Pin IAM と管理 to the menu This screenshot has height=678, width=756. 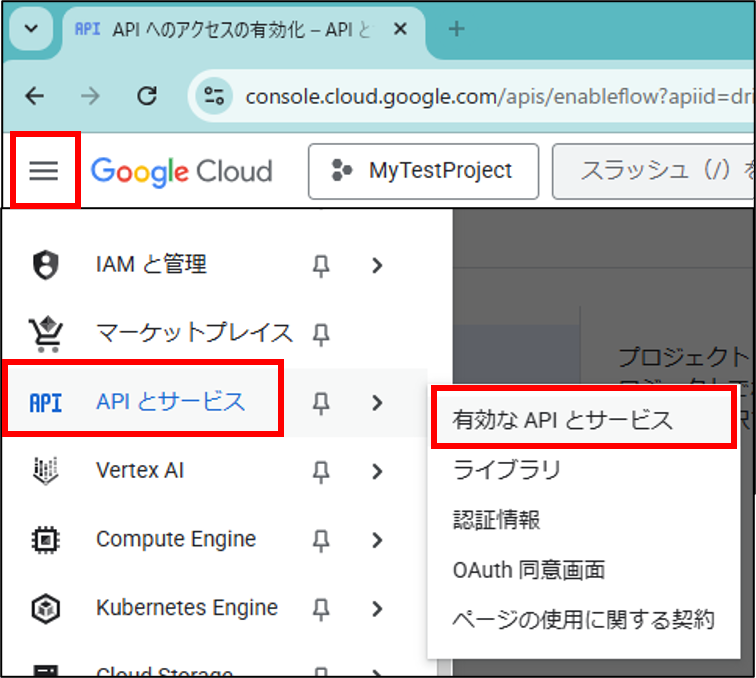tap(321, 265)
